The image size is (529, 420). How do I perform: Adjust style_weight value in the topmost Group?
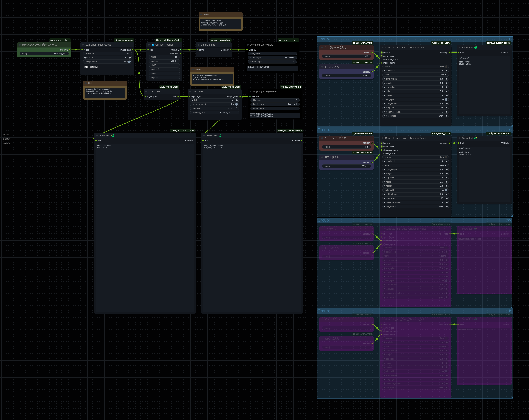(415, 79)
